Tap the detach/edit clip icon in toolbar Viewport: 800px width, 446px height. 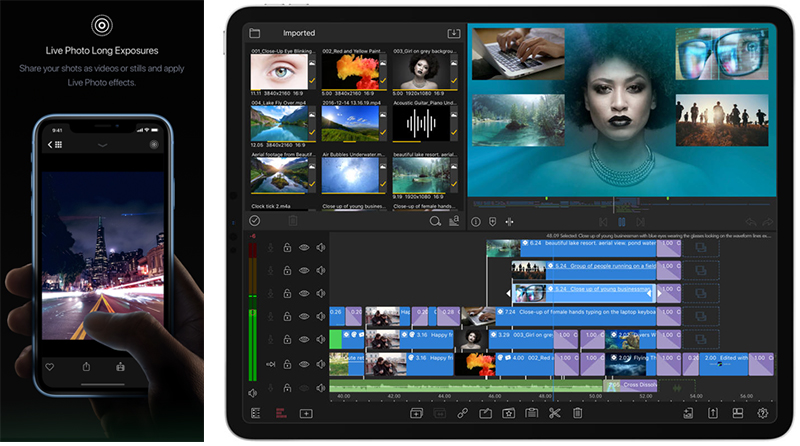point(485,413)
